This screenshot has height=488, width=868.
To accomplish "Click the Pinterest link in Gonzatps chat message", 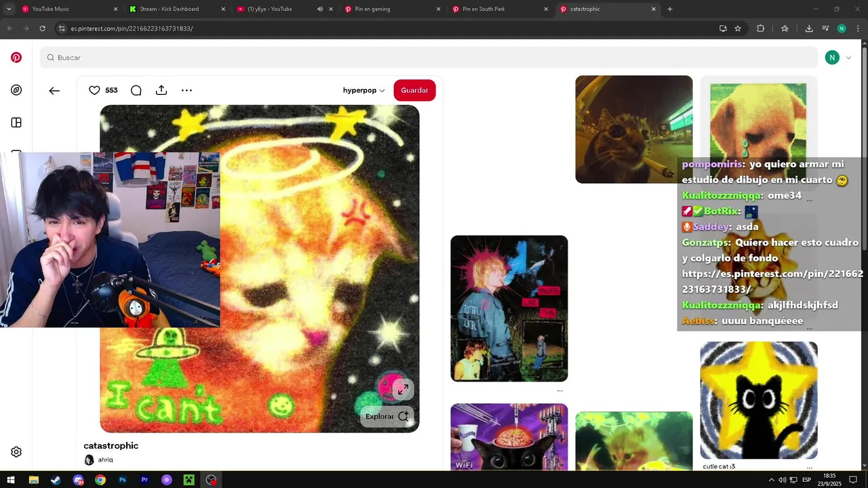I will 772,281.
